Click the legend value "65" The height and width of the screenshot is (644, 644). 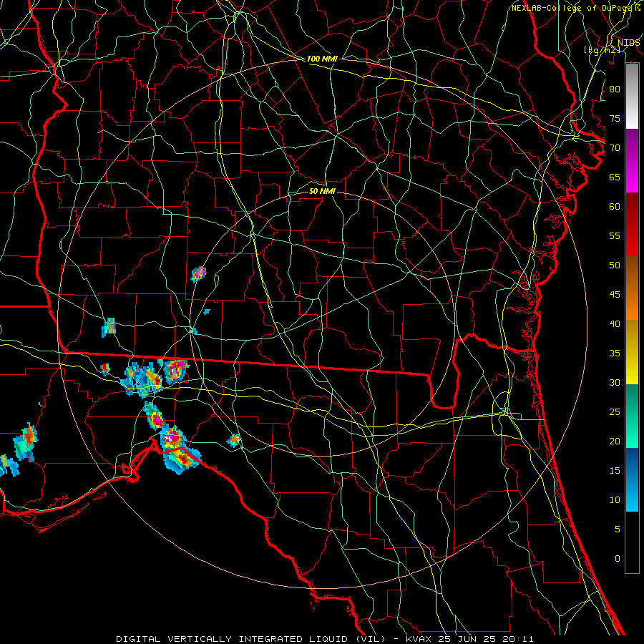tap(615, 177)
